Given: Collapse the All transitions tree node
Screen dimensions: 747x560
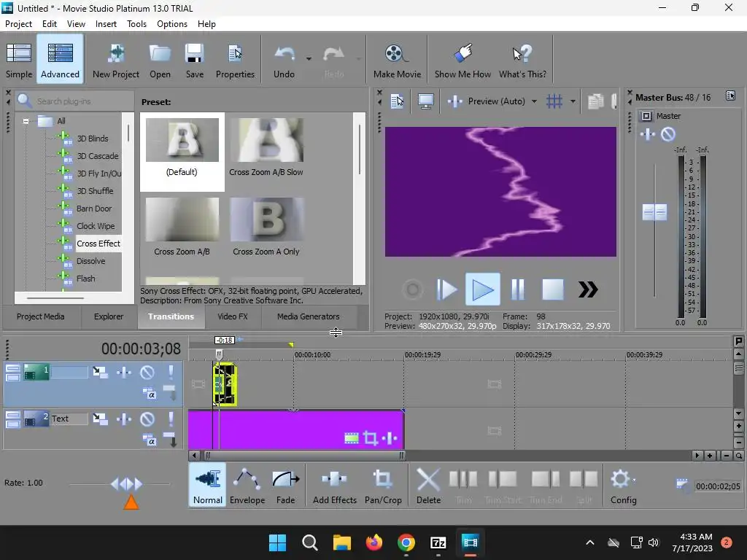Looking at the screenshot, I should coord(26,121).
